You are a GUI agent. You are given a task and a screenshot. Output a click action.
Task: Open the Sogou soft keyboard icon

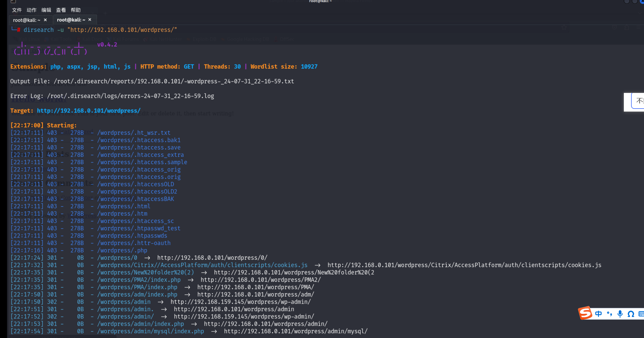pyautogui.click(x=641, y=314)
